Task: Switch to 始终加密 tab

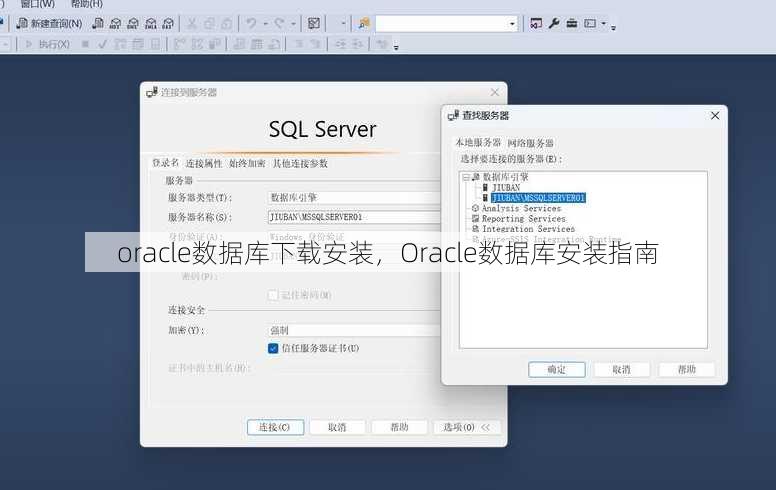Action: click(x=247, y=163)
